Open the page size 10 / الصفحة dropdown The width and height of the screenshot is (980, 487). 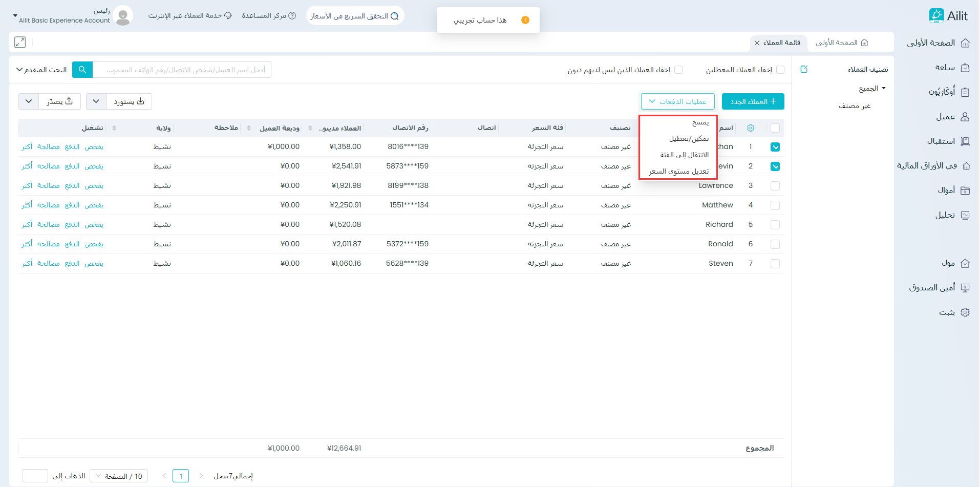coord(119,476)
